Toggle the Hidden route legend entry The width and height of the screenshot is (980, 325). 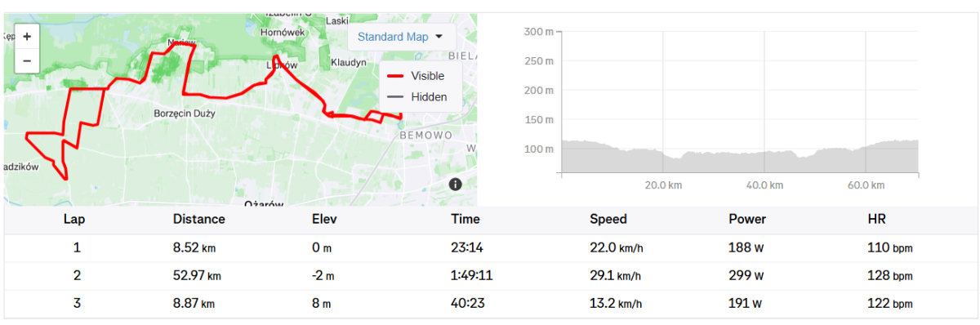416,96
